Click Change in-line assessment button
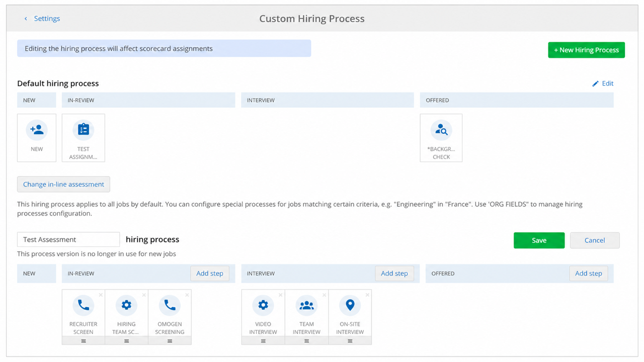 click(63, 184)
